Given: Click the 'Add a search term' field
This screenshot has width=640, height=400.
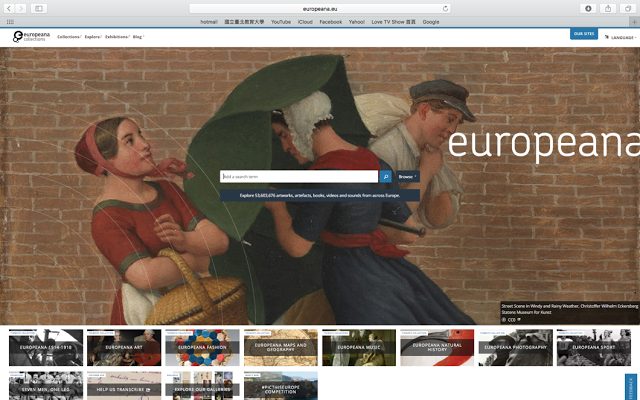Looking at the screenshot, I should 299,177.
